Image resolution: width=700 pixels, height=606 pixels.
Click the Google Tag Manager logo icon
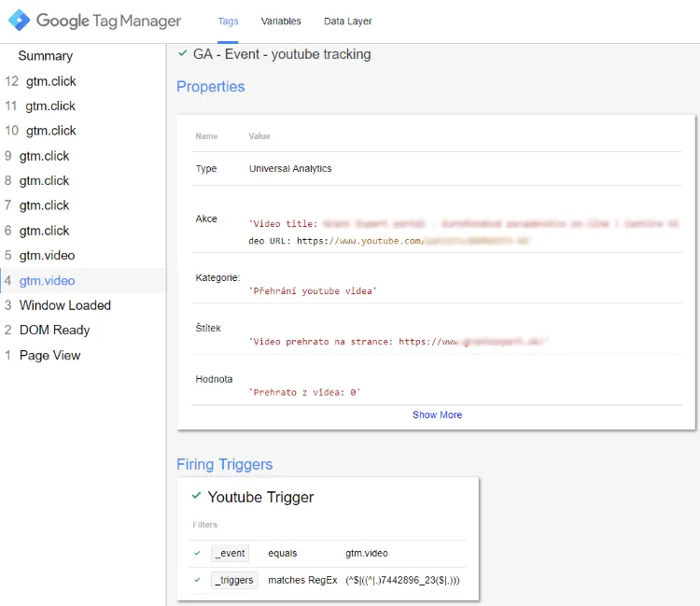(20, 21)
